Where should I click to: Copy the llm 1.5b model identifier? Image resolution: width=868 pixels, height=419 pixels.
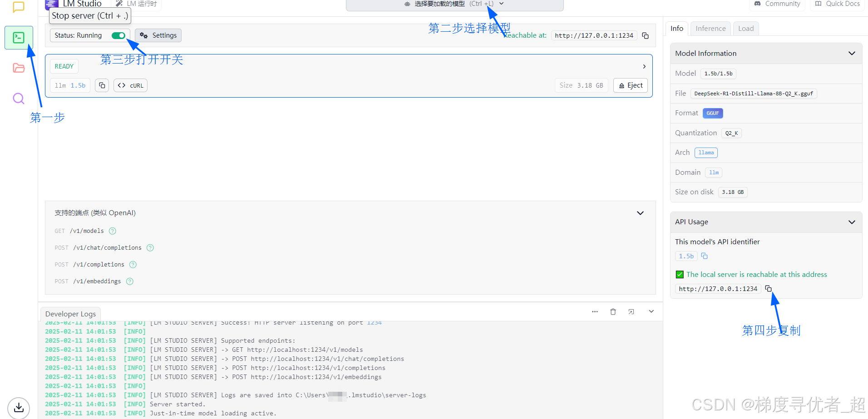[102, 85]
